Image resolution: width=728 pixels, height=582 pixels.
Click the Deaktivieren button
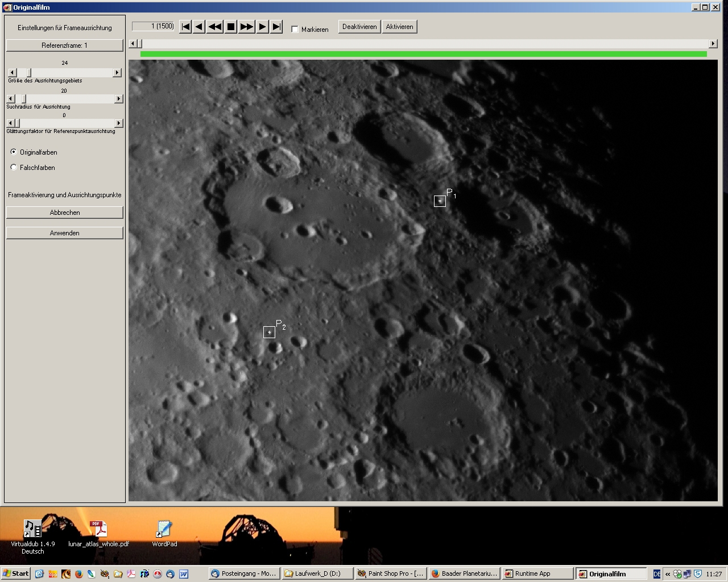pos(359,27)
